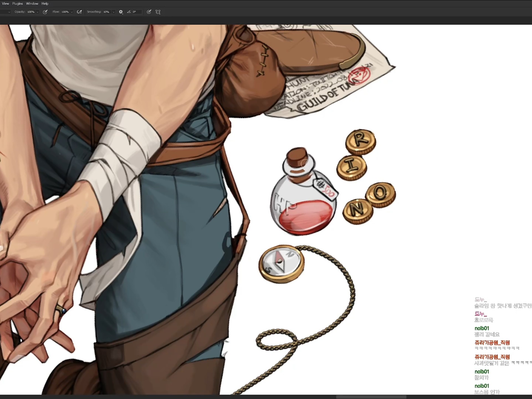Toggle pen pressure for opacity icon
Screen dimensions: 532x399
(45, 12)
